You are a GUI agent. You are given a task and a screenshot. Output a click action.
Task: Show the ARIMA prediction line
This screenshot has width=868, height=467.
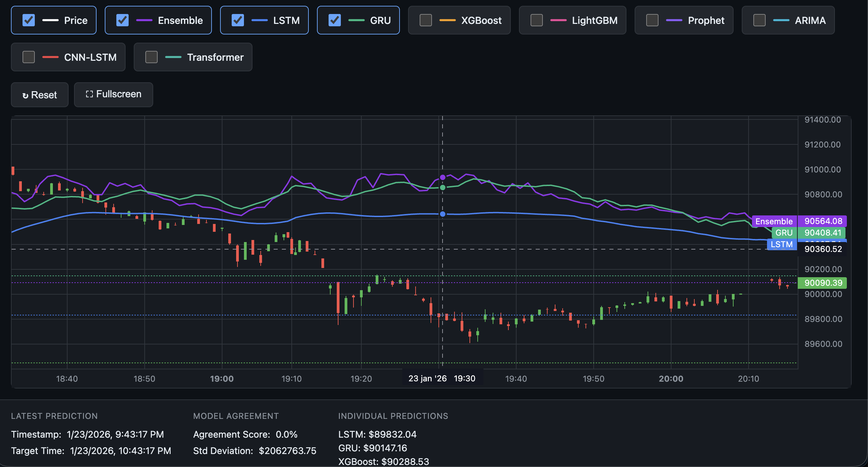759,20
